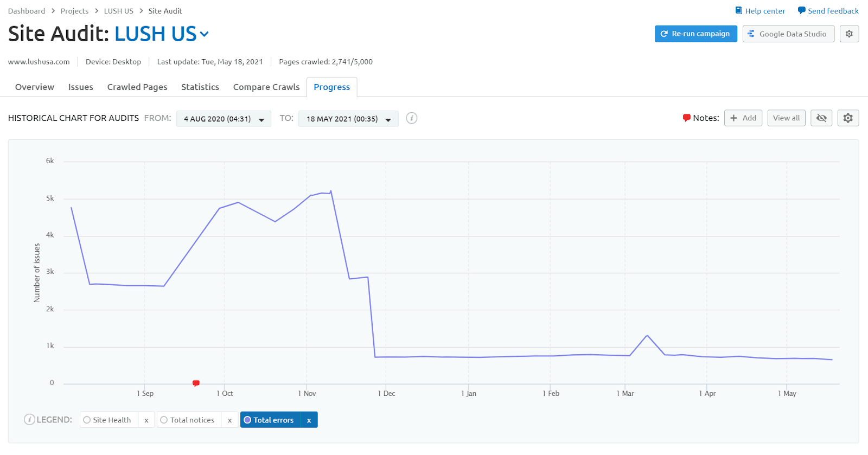Click the red note marker on chart
This screenshot has height=455, width=868.
[x=196, y=383]
